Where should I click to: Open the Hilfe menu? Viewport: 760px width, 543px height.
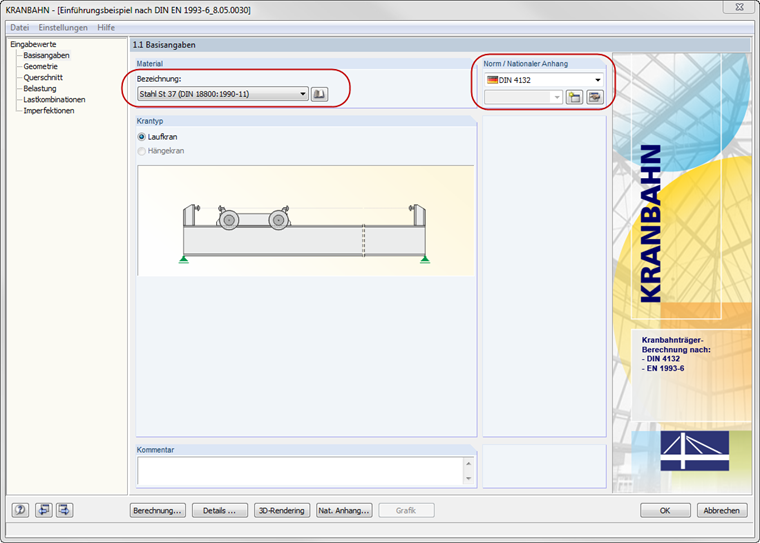(x=106, y=28)
